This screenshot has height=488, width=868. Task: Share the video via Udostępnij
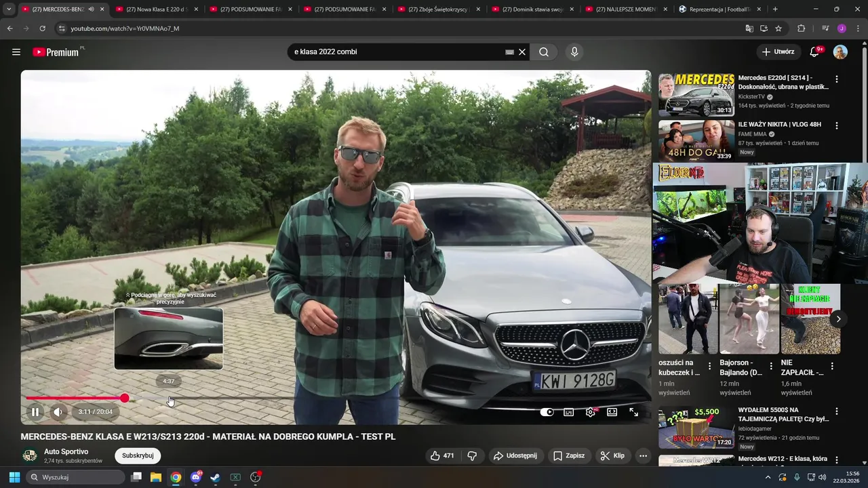[x=515, y=455]
